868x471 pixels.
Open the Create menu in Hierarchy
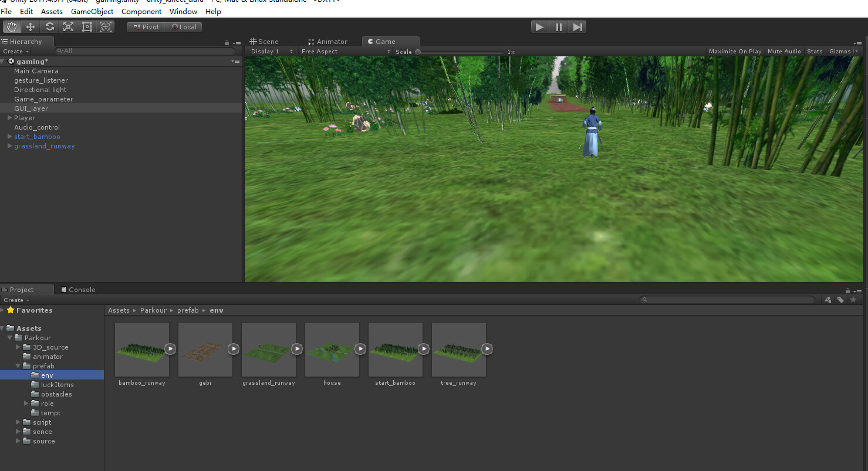pyautogui.click(x=16, y=51)
